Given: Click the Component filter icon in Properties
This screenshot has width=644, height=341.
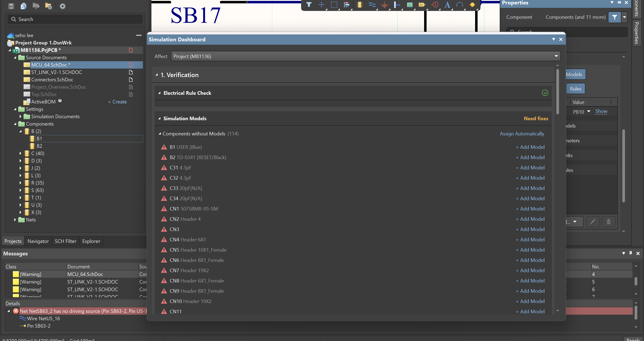Looking at the screenshot, I should [615, 17].
